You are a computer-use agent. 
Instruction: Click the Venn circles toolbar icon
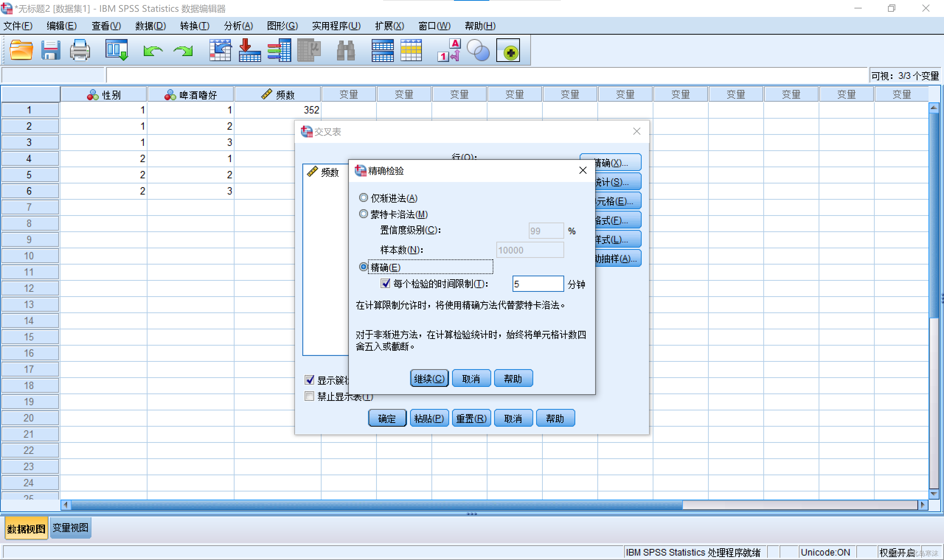tap(478, 50)
